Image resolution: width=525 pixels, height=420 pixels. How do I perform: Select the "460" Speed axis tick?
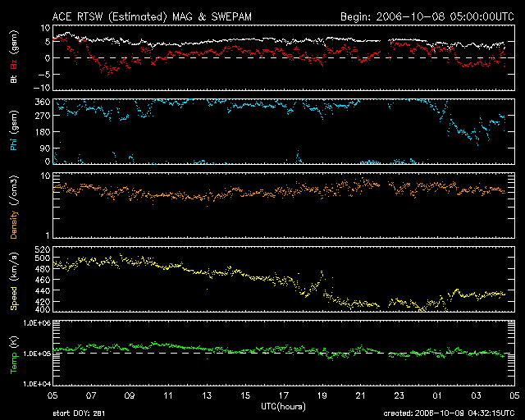(43, 280)
